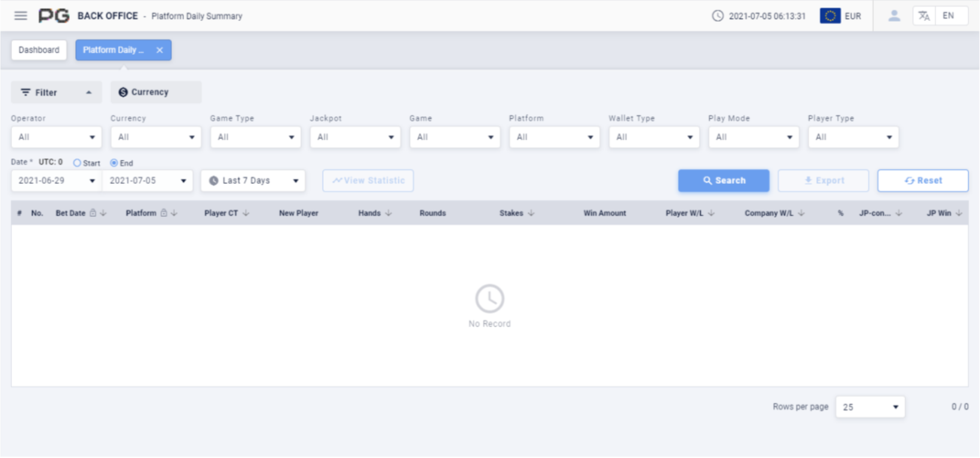Open the Wallet Type dropdown
The image size is (980, 458).
pos(654,137)
